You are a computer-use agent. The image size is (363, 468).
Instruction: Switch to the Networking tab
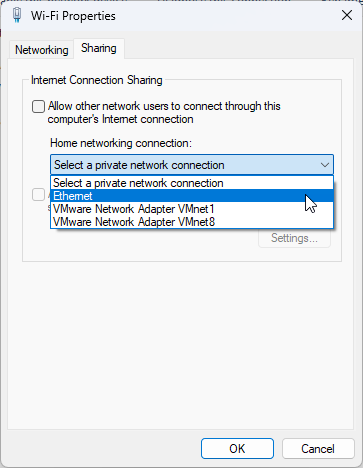42,50
